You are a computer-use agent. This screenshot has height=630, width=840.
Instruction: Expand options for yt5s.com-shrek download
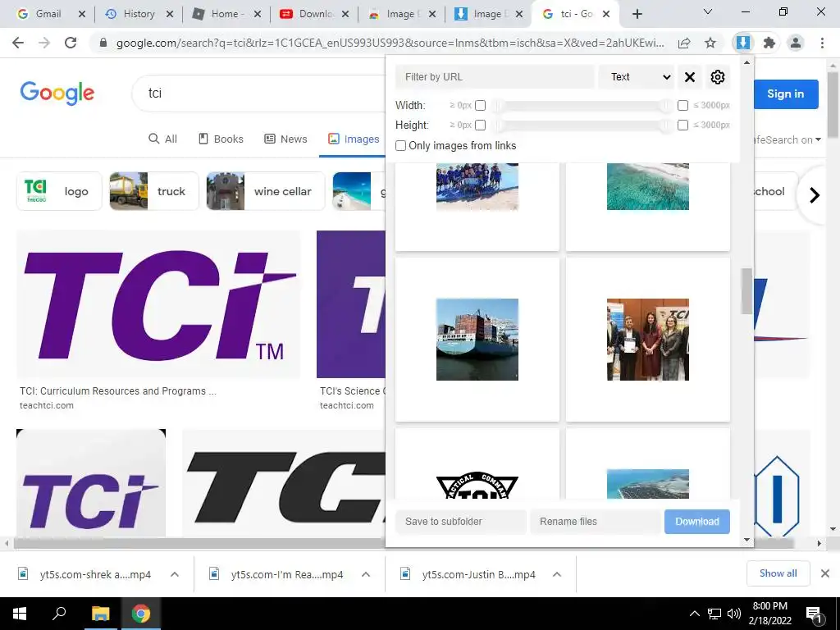[x=175, y=574]
